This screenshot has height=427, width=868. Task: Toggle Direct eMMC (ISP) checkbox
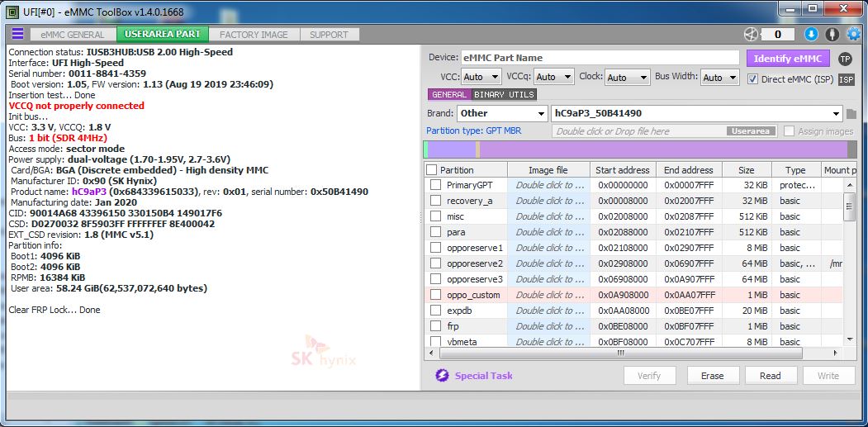pos(752,78)
